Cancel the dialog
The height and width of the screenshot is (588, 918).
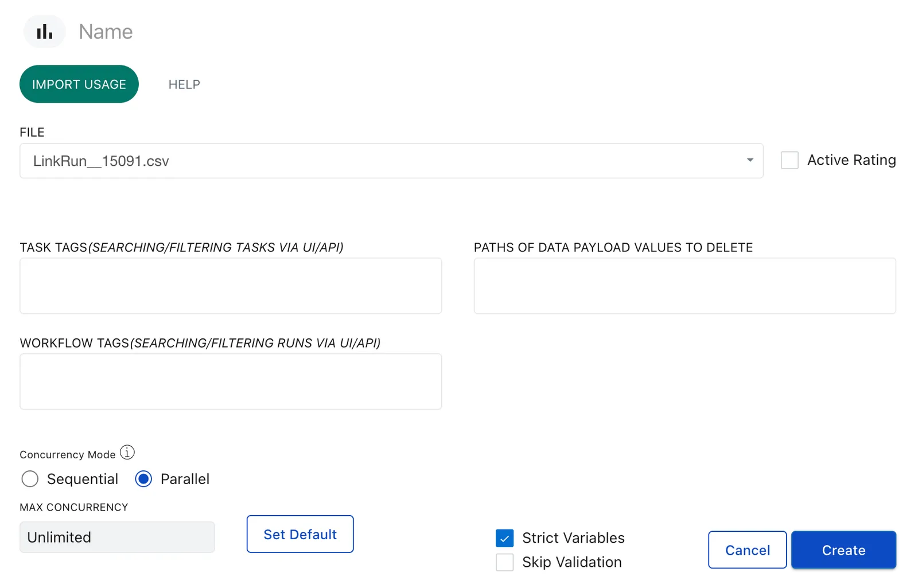pyautogui.click(x=748, y=550)
